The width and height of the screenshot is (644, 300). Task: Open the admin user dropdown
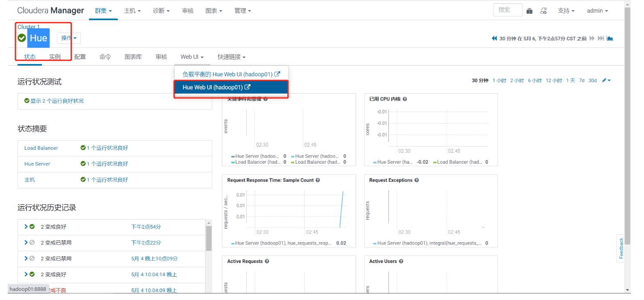coord(597,11)
